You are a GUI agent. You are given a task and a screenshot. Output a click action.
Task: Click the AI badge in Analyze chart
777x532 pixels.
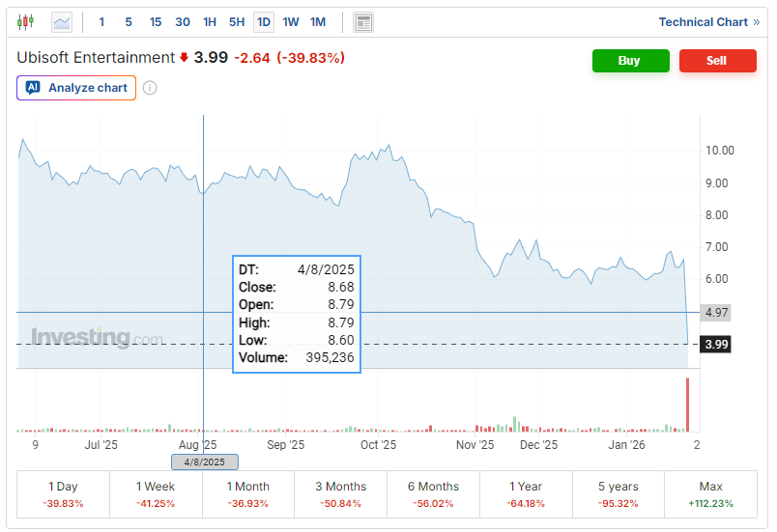coord(33,88)
